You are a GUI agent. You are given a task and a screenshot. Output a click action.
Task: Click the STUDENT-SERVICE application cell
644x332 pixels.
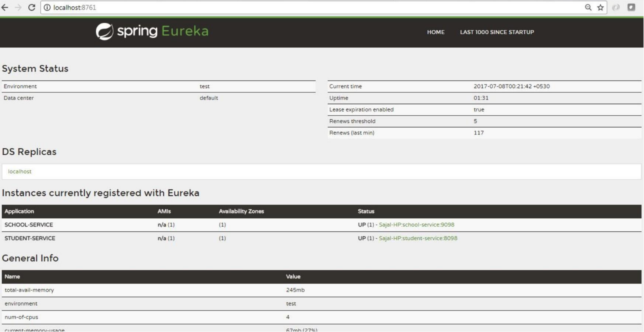(x=30, y=238)
